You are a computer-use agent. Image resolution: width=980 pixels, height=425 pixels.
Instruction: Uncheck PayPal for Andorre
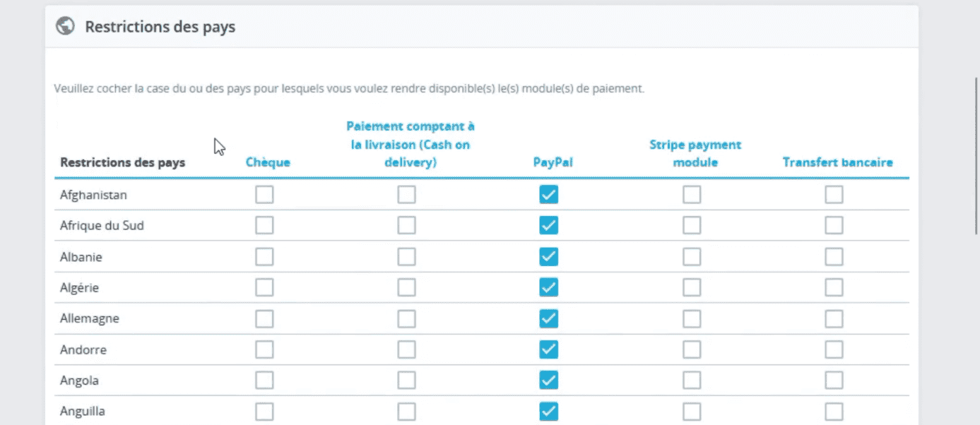click(x=548, y=349)
